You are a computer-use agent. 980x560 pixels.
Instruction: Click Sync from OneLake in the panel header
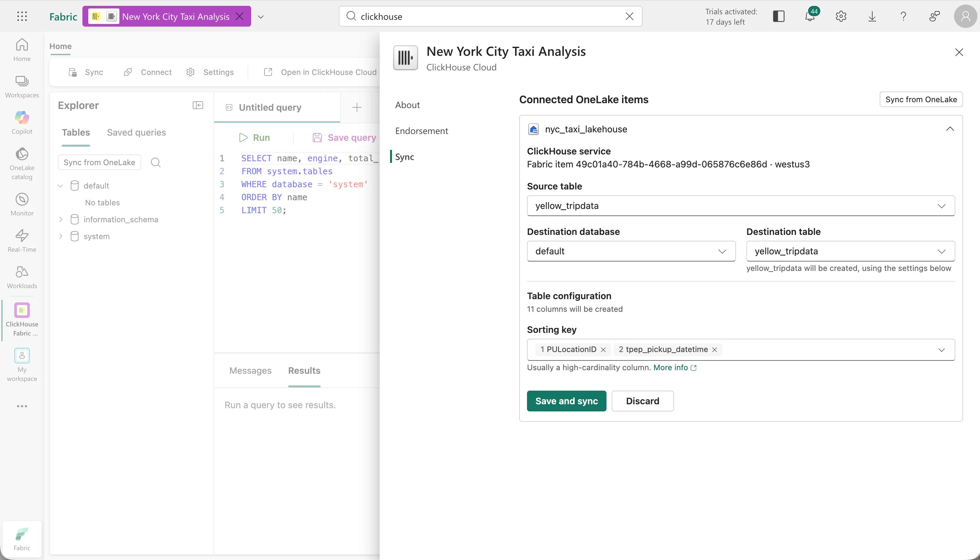pyautogui.click(x=921, y=99)
